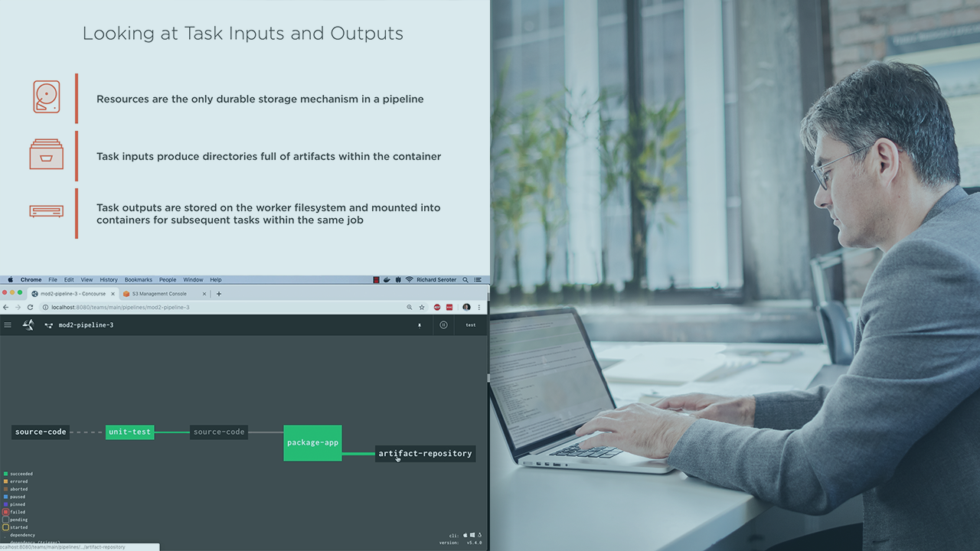The width and height of the screenshot is (980, 551).
Task: Open the History menu in menu bar
Action: [109, 280]
